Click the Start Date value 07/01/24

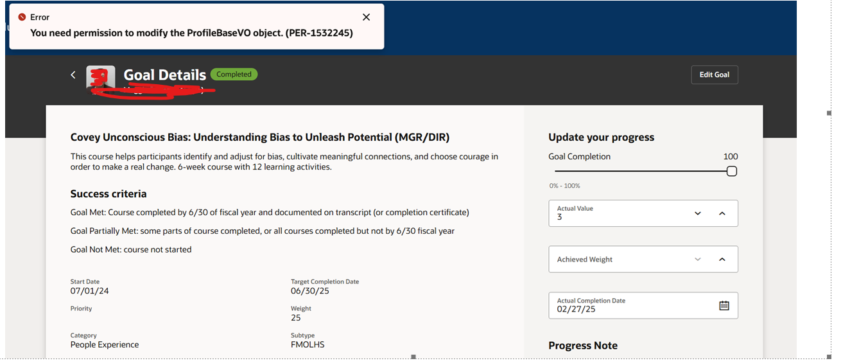pyautogui.click(x=90, y=291)
